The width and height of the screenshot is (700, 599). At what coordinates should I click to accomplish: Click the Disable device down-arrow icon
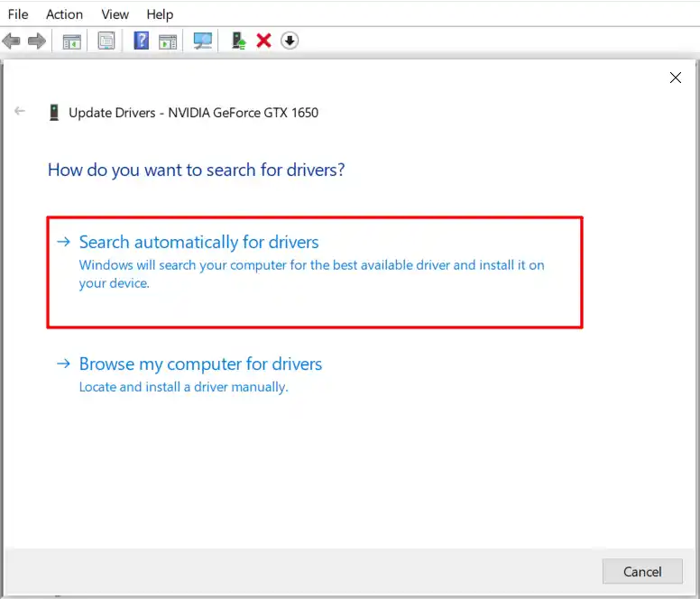click(x=290, y=41)
